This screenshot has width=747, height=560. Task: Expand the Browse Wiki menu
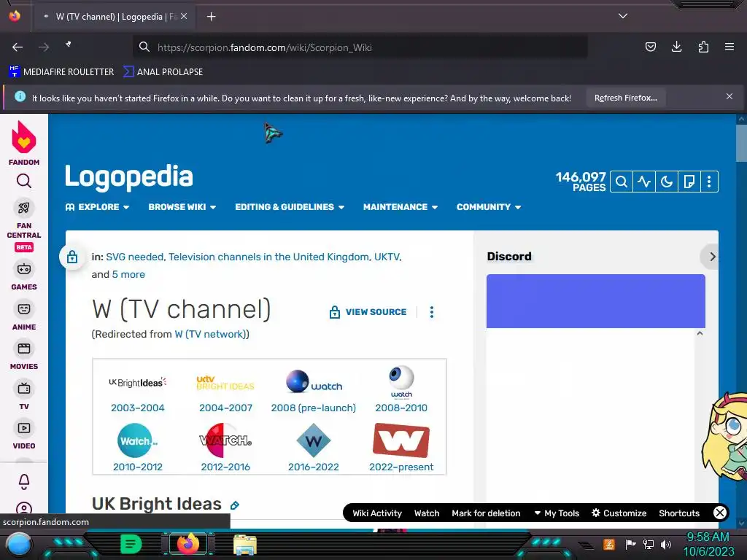(182, 207)
